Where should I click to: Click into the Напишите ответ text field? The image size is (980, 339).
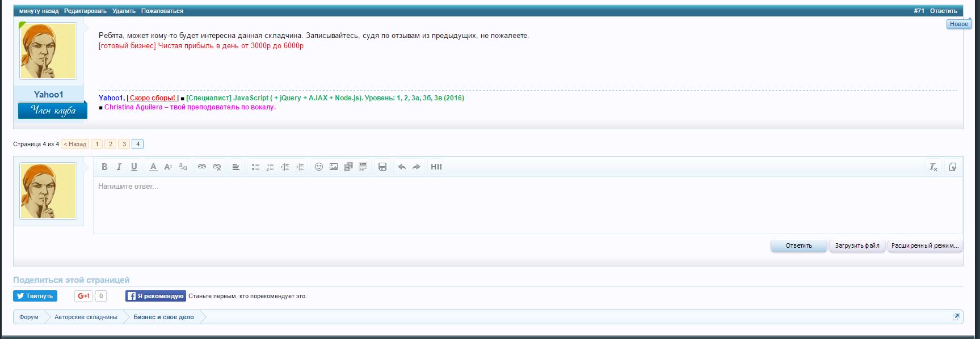tap(528, 205)
